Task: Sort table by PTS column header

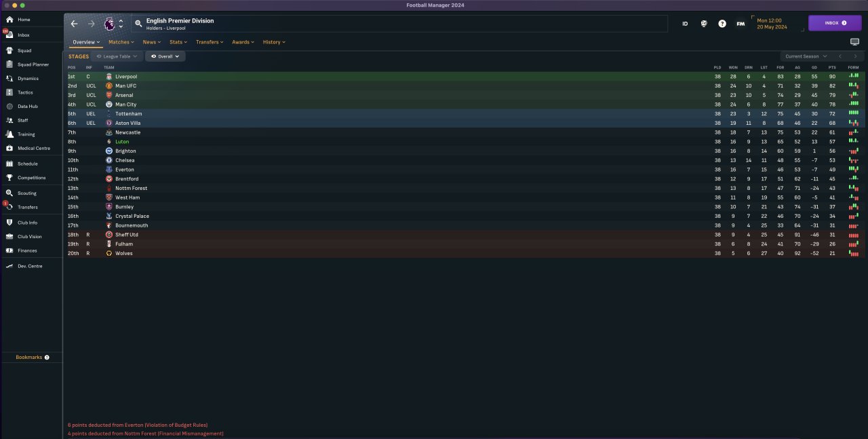Action: [x=832, y=67]
